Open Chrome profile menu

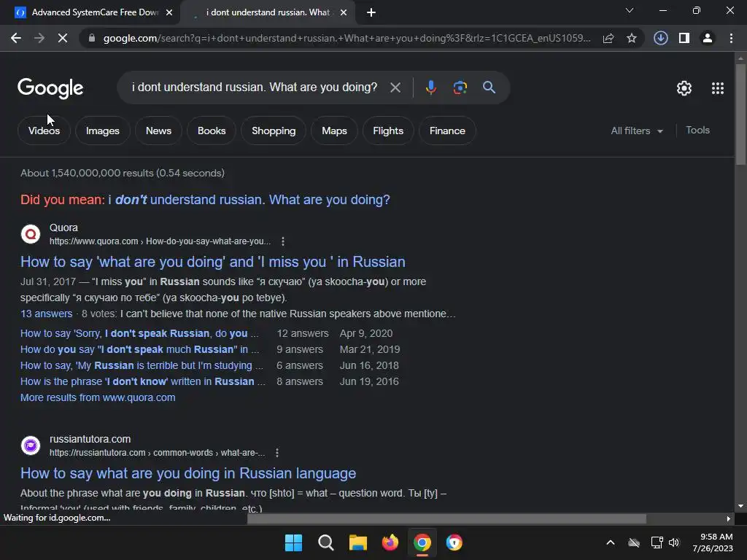(708, 38)
